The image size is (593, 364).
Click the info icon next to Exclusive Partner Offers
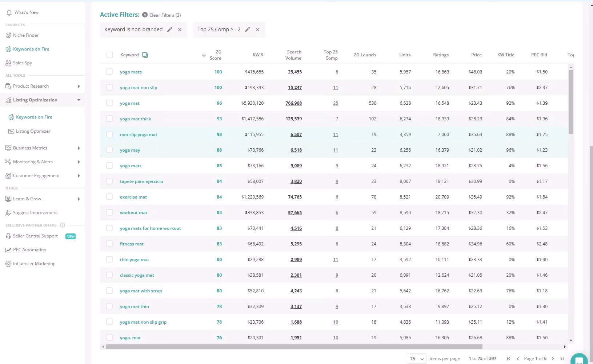63,225
